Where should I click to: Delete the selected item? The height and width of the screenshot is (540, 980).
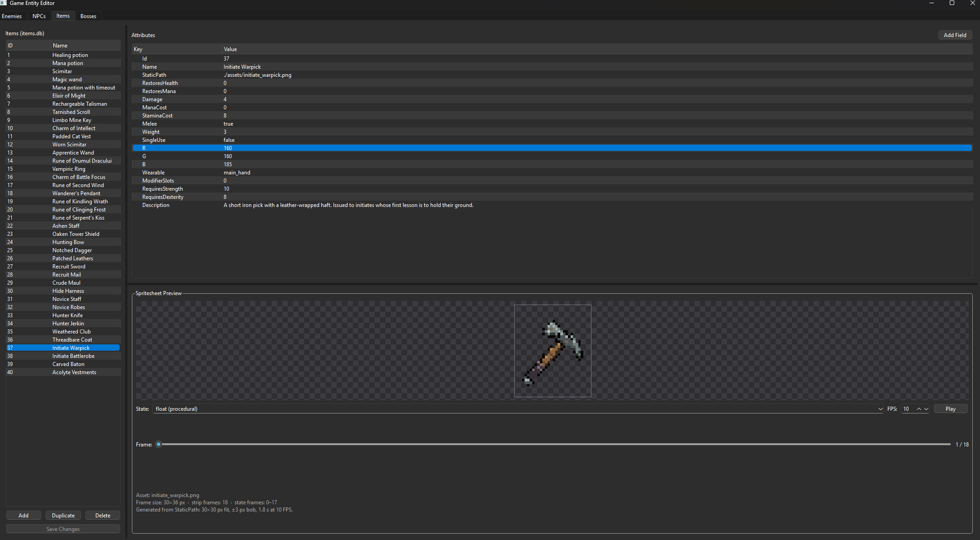tap(103, 515)
